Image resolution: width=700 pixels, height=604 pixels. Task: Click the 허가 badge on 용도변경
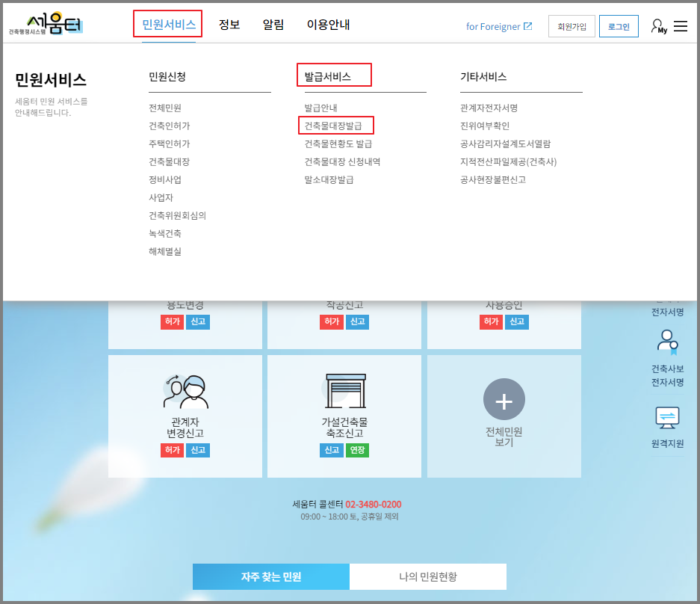171,322
